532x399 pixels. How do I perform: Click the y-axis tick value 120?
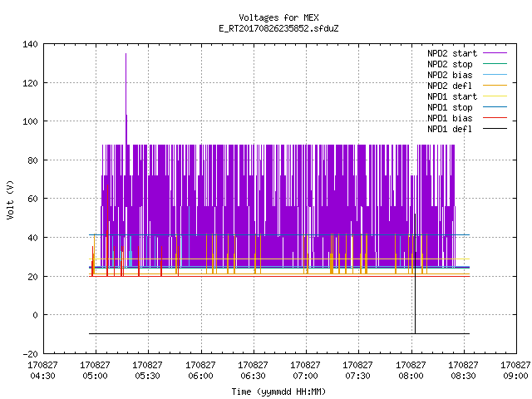tap(30, 83)
